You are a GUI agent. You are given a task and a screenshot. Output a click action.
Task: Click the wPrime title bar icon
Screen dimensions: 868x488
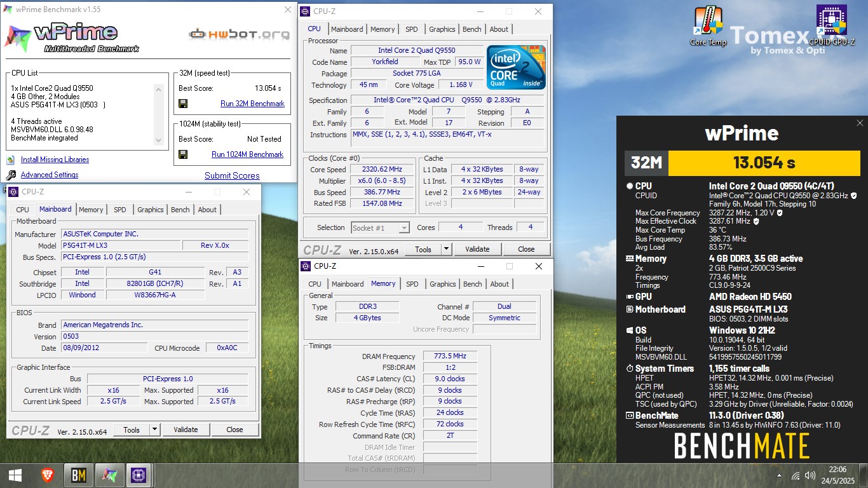[8, 10]
